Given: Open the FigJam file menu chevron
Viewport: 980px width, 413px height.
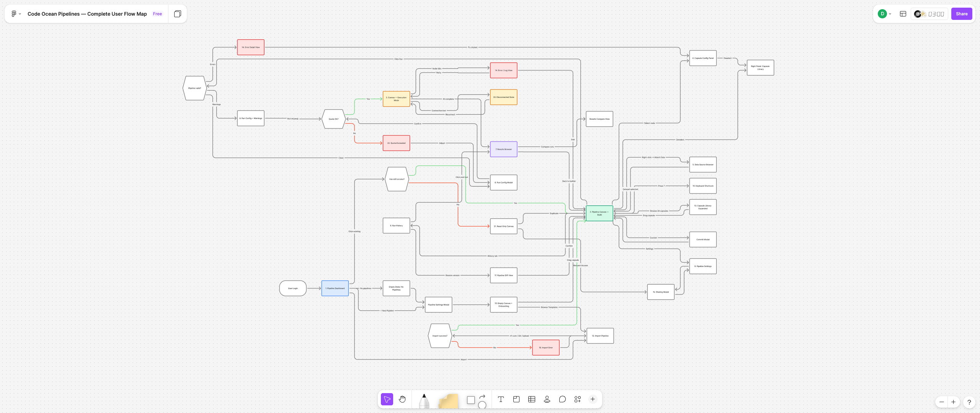Looking at the screenshot, I should 20,14.
